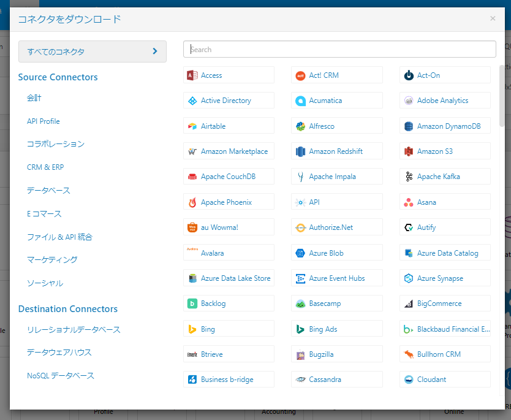Click the Act-On power icon
The height and width of the screenshot is (420, 511).
tap(409, 75)
